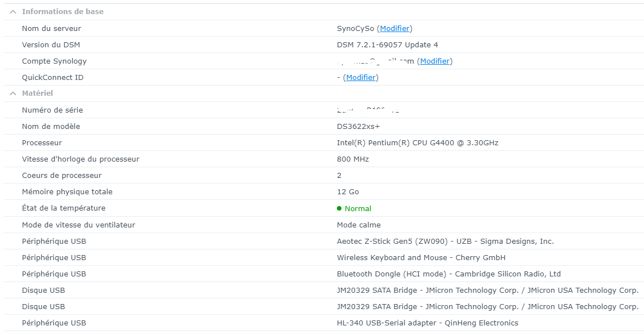Open Modifier link for Compte Synology
The width and height of the screenshot is (644, 335).
coord(434,61)
